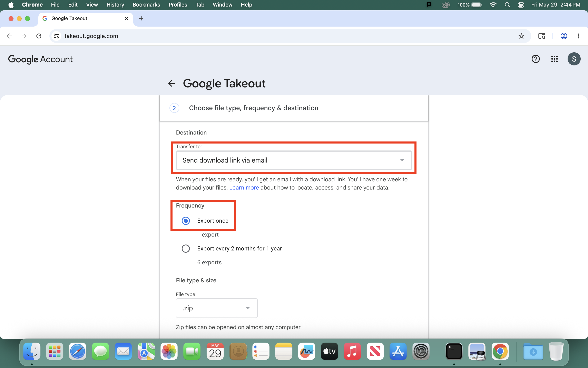Open Control Center in the menu bar
This screenshot has height=368, width=588.
(x=521, y=5)
